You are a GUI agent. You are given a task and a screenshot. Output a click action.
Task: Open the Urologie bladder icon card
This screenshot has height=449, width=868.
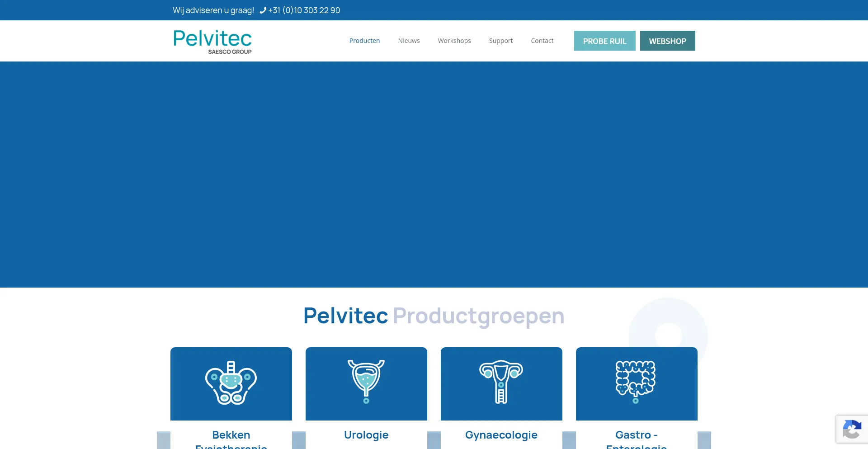click(366, 383)
